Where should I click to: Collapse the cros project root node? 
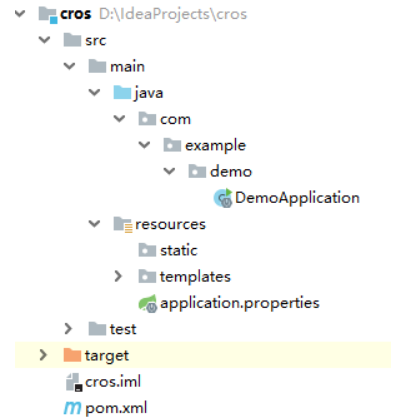(x=20, y=14)
